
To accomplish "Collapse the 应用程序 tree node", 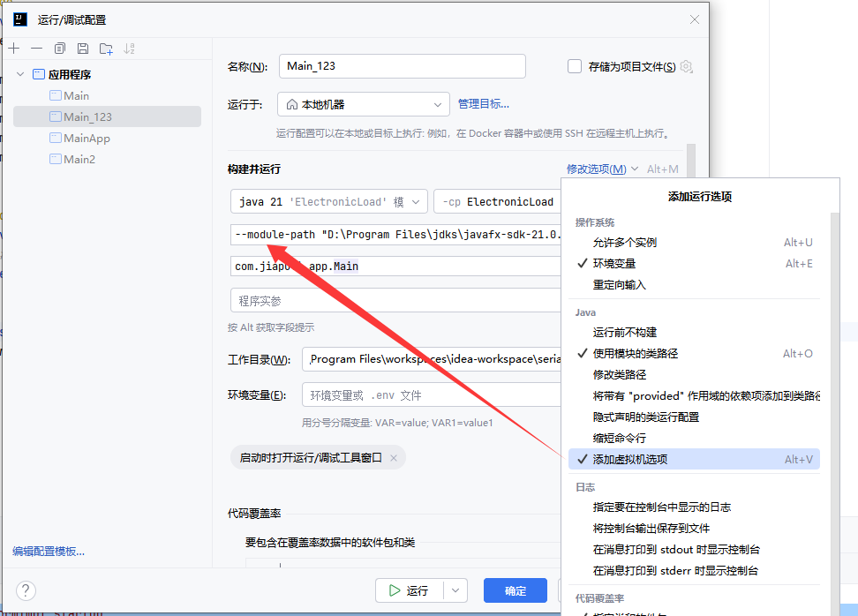I will pyautogui.click(x=19, y=73).
